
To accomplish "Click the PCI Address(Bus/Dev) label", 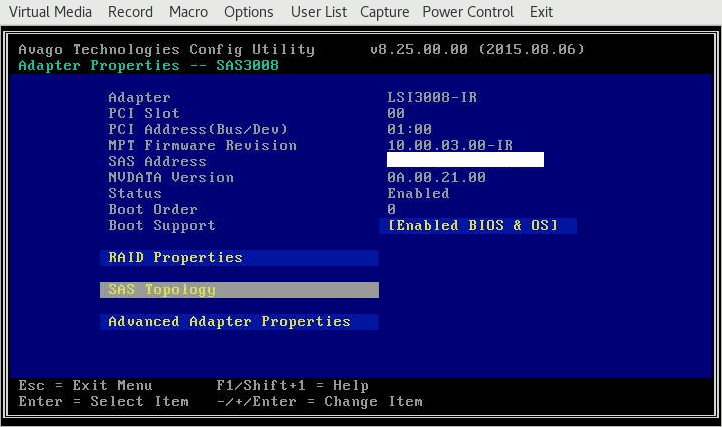I will (198, 129).
